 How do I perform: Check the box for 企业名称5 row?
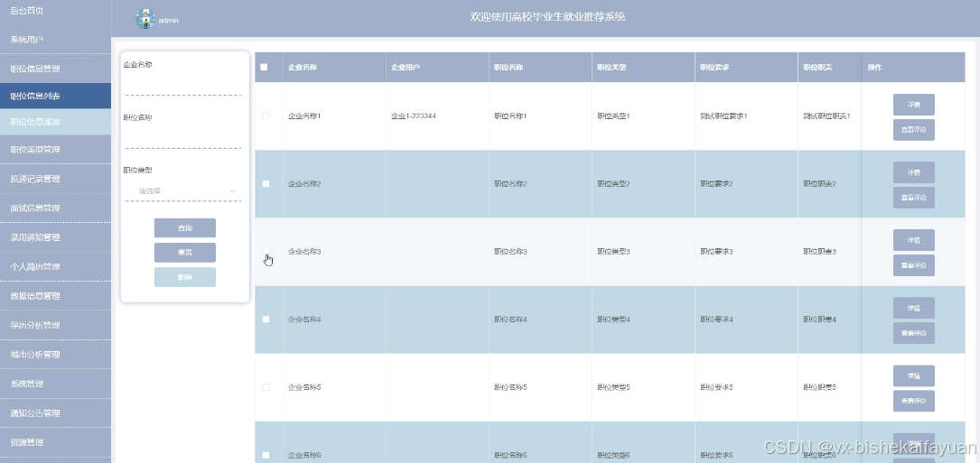[266, 387]
